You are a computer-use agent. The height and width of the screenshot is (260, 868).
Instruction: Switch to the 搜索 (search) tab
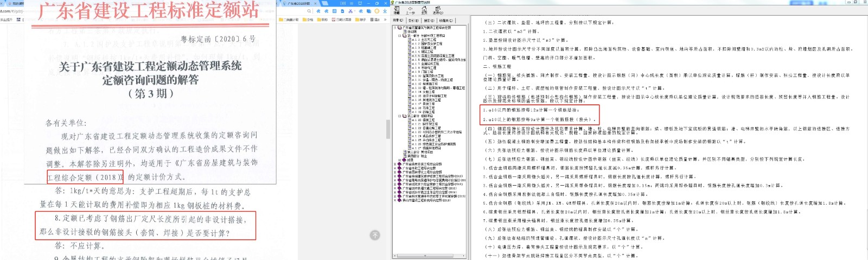pyautogui.click(x=429, y=21)
